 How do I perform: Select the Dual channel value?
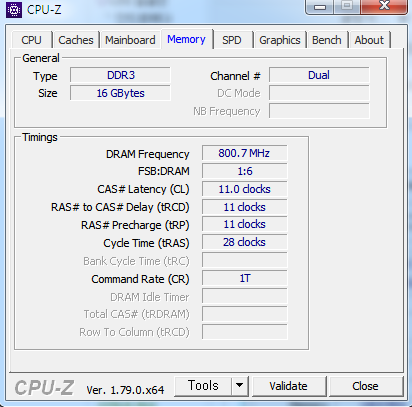319,75
